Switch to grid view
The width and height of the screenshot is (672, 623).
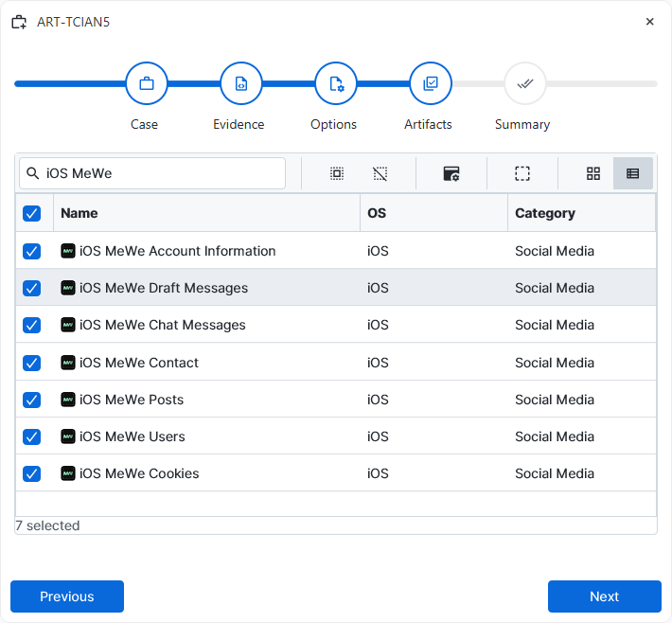tap(593, 173)
